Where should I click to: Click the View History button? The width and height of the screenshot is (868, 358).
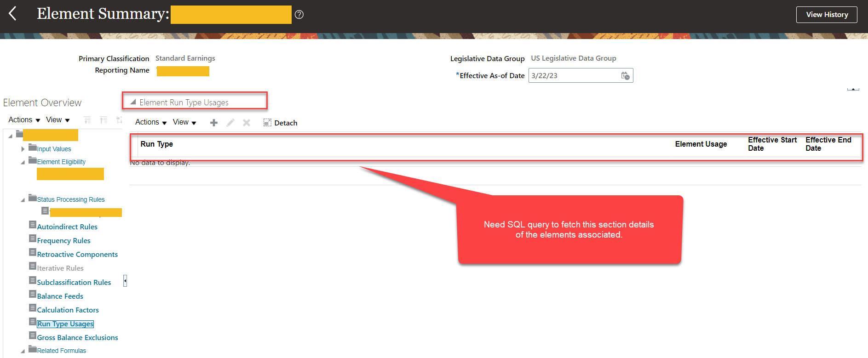pyautogui.click(x=827, y=15)
